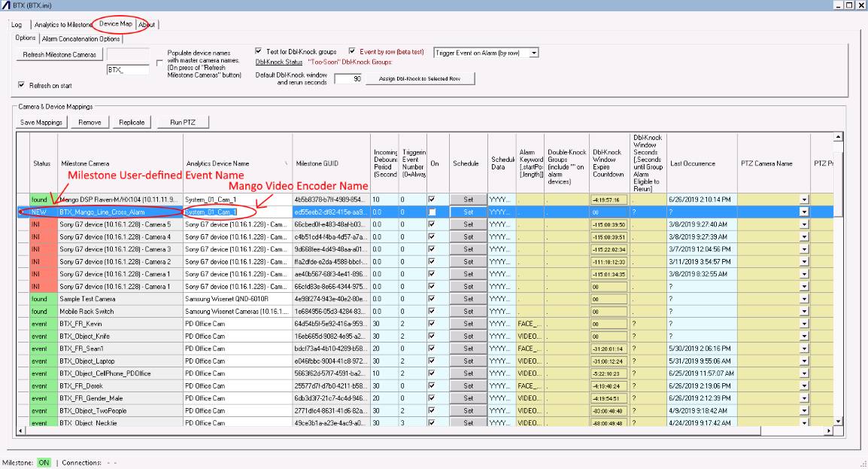This screenshot has height=469, width=868.
Task: Enable On checkbox for BTX_Mango_Line_Cross_Alarm row
Action: [x=432, y=212]
